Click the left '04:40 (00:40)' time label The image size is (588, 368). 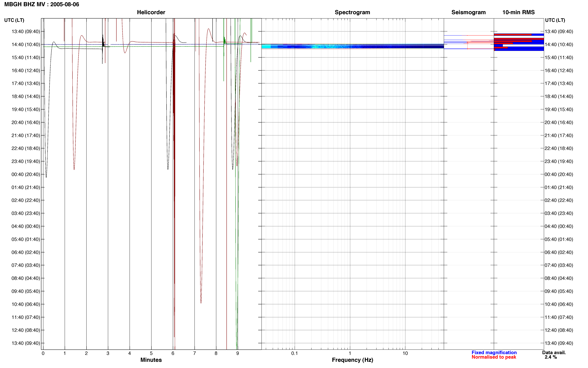26,226
